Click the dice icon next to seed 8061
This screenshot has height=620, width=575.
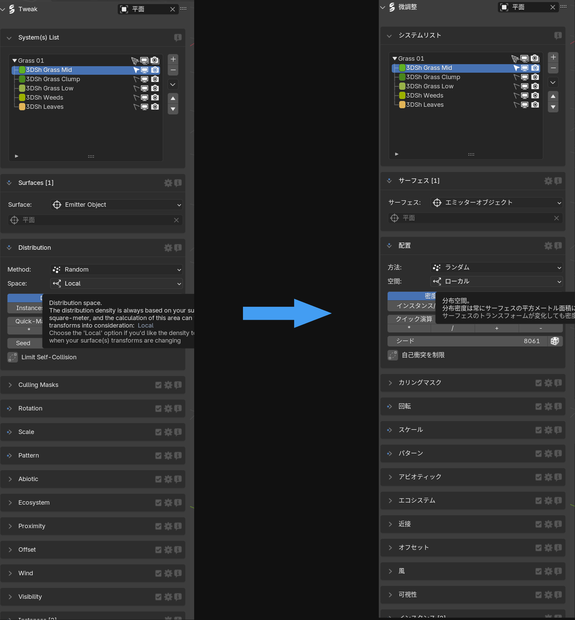(x=554, y=341)
